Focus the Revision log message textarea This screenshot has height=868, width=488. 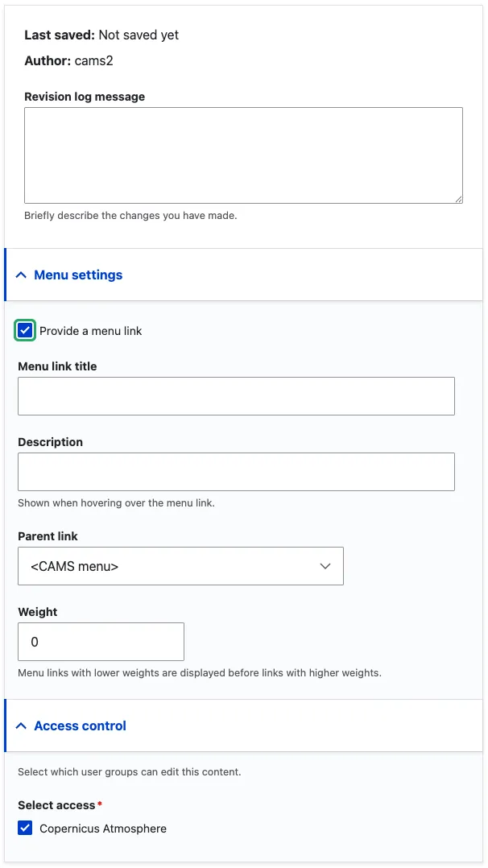click(x=244, y=155)
